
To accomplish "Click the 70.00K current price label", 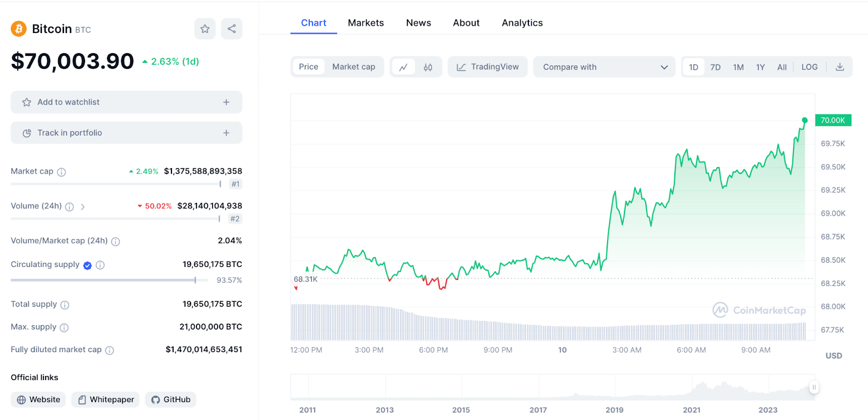I will pyautogui.click(x=833, y=120).
